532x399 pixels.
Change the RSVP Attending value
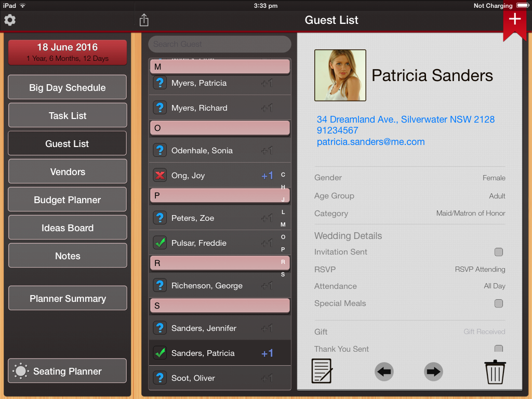coord(480,270)
